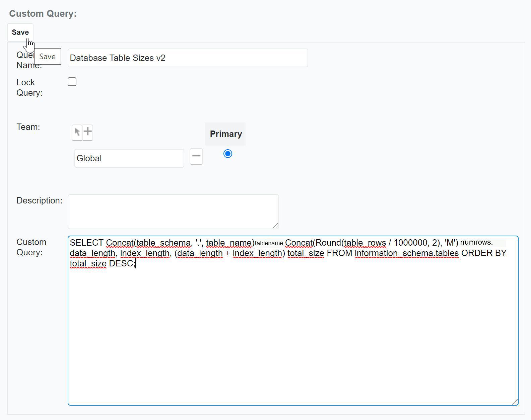
Task: Remove the Global team with the minus icon
Action: pyautogui.click(x=196, y=156)
